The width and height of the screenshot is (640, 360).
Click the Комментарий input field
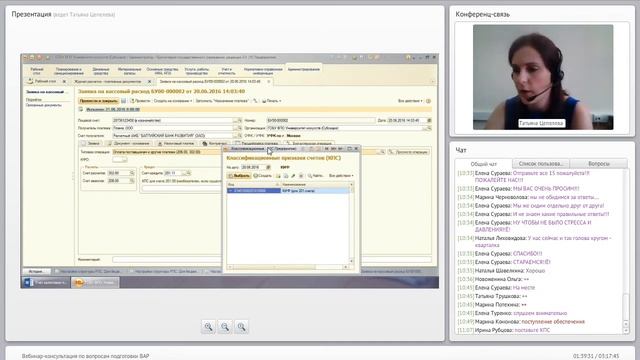167,260
